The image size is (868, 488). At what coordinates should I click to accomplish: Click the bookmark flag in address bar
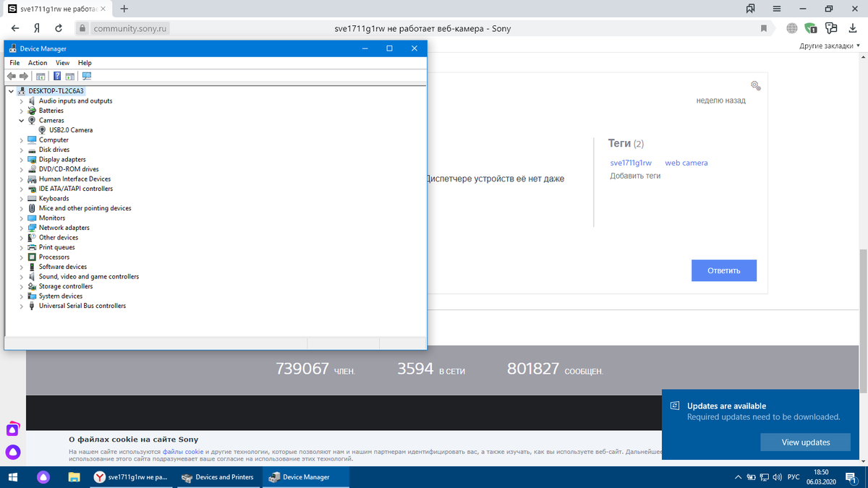764,28
